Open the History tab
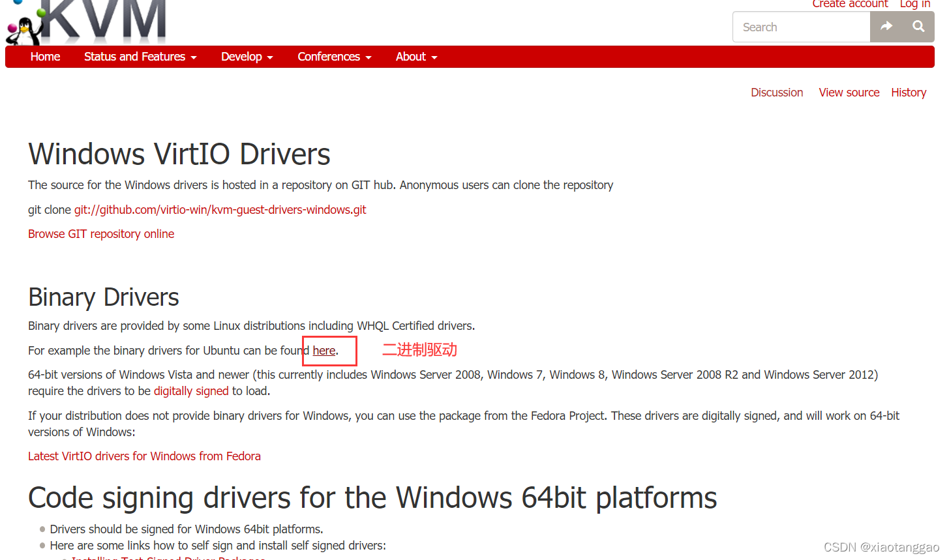 tap(909, 93)
